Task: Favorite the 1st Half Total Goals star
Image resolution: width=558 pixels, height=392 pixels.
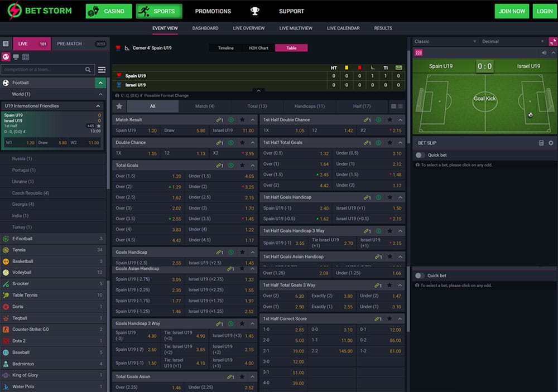Action: coord(390,143)
